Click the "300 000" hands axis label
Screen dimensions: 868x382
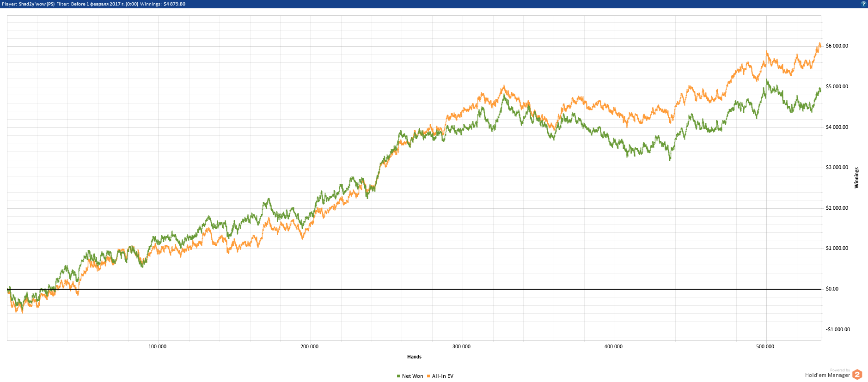point(461,347)
